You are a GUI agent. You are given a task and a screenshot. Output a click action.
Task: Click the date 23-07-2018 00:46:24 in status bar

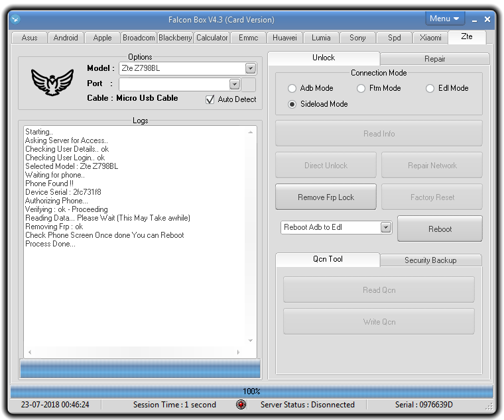(55, 405)
